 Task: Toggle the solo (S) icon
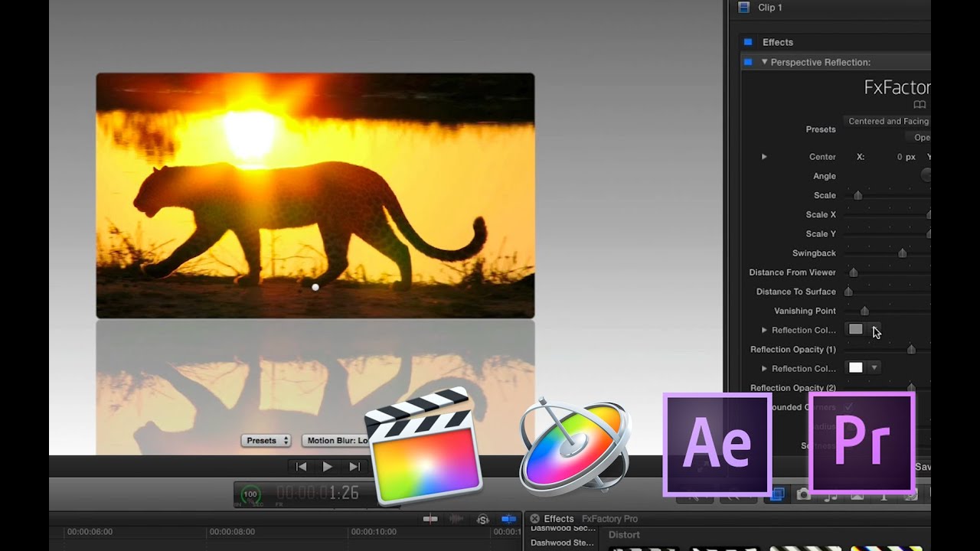(483, 519)
